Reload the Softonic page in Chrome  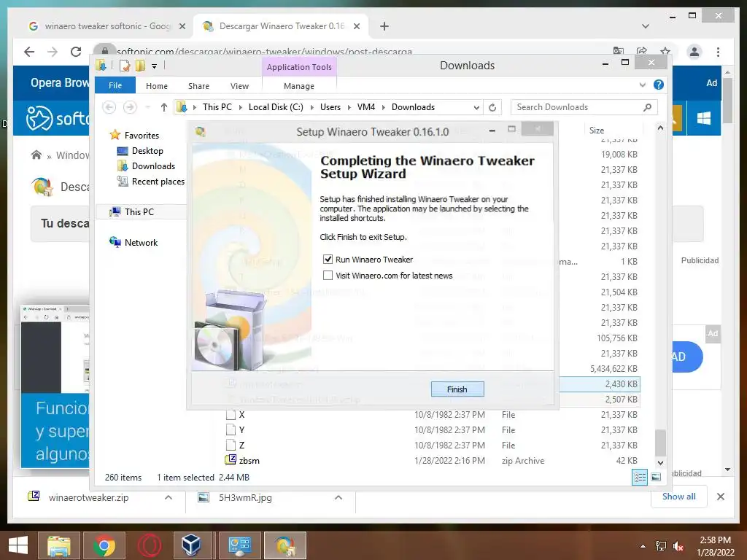pos(76,52)
